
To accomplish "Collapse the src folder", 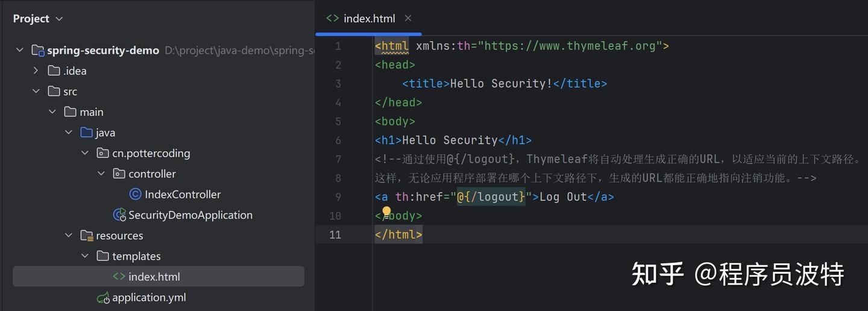I will pos(36,92).
